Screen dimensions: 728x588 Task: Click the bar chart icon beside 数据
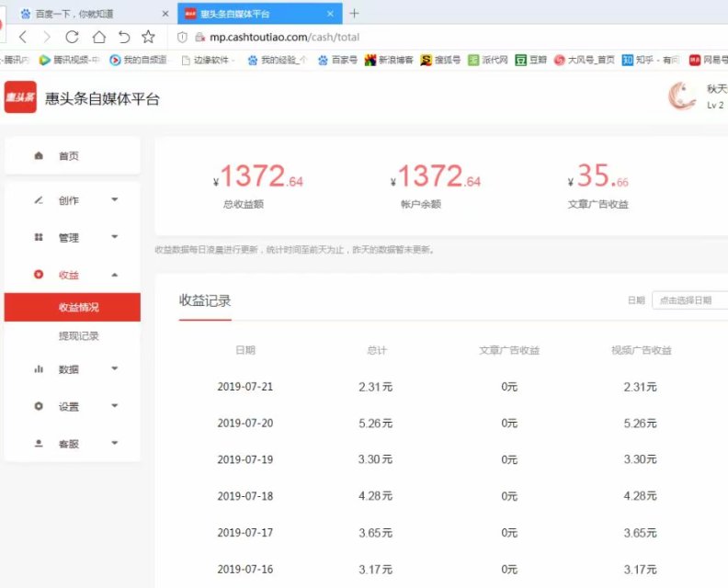(x=39, y=369)
